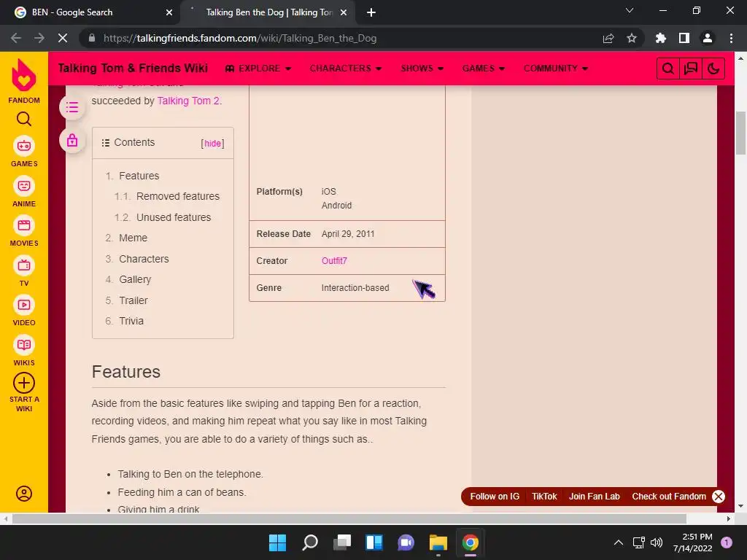Switch to the BEN - Google Search tab
This screenshot has height=560, width=747.
90,12
